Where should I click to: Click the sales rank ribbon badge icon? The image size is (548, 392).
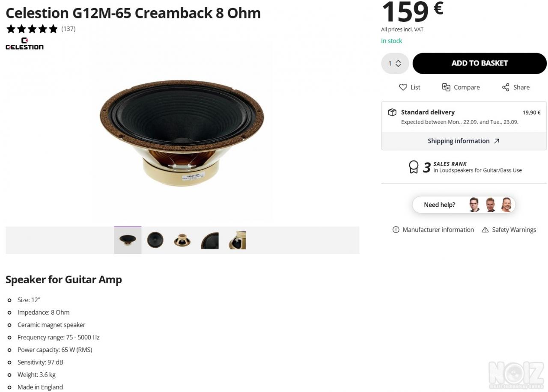[x=414, y=167]
